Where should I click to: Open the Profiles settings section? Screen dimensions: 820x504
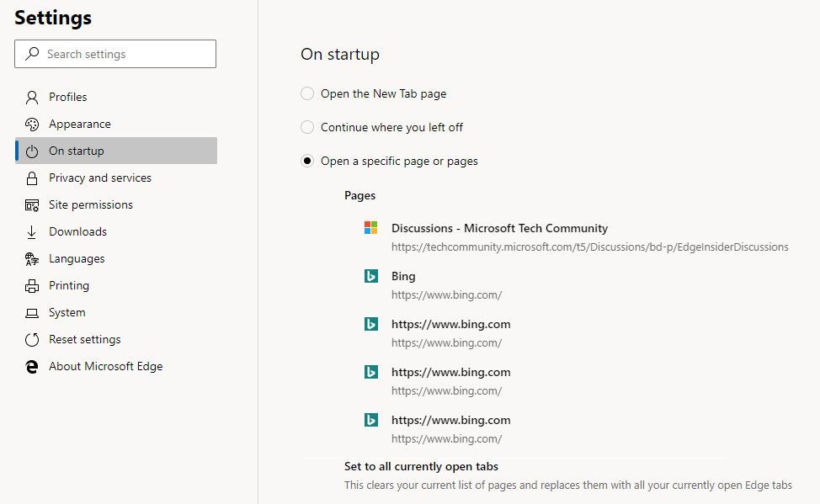(116, 98)
